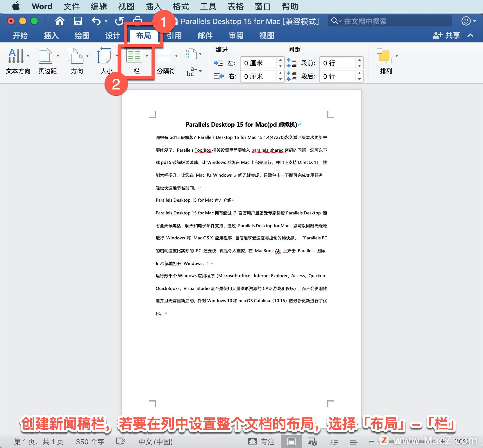Screen dimensions: 483x448
Task: Click the Text Direction icon
Action: [x=16, y=56]
